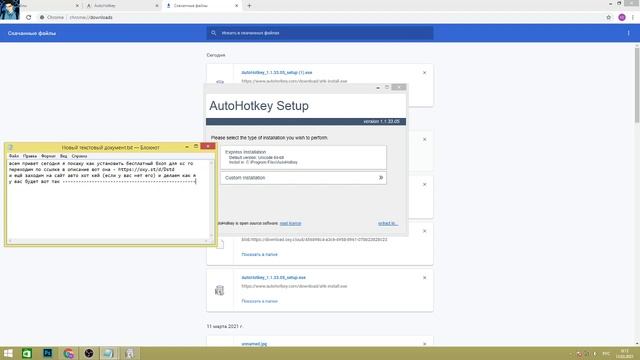The image size is (640, 360).
Task: Open OBS Studio from the taskbar
Action: (89, 353)
